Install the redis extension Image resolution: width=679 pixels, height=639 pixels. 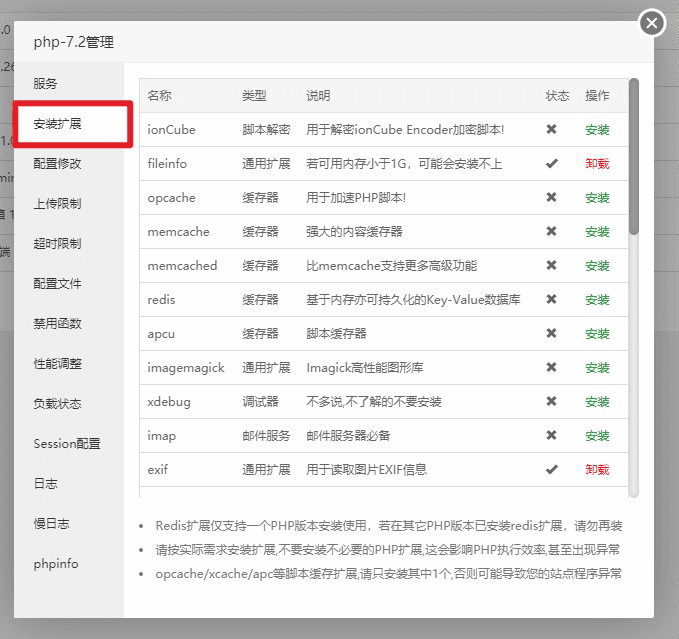point(597,300)
